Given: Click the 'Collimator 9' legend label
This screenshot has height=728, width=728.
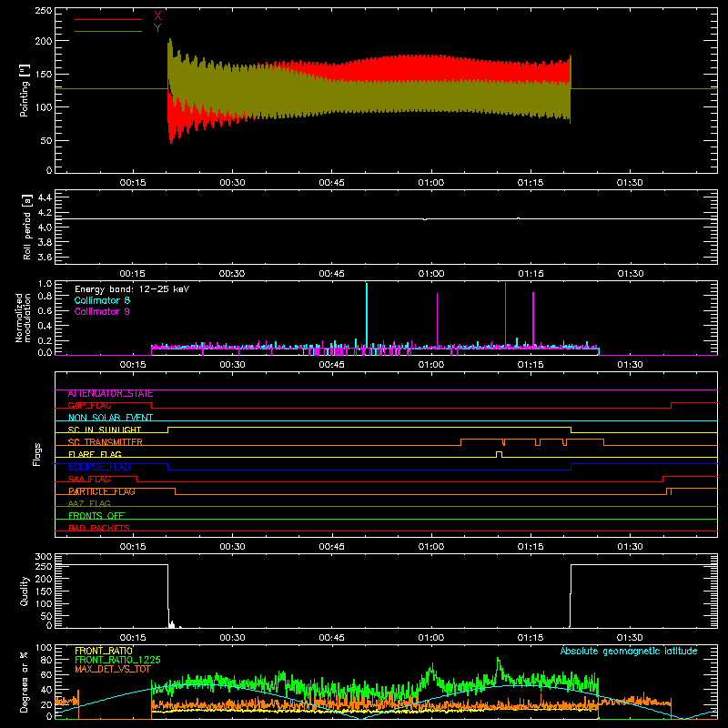Looking at the screenshot, I should [x=102, y=311].
